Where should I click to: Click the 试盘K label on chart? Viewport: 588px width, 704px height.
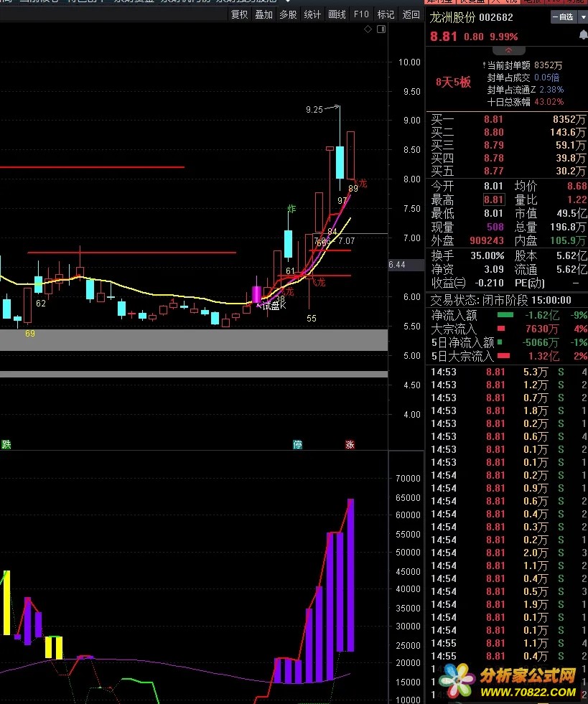point(274,306)
